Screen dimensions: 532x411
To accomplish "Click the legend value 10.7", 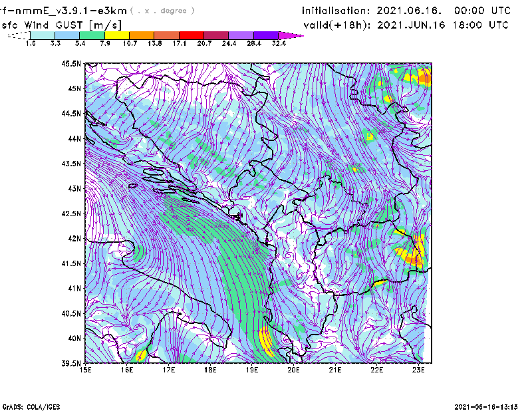I will [x=130, y=43].
